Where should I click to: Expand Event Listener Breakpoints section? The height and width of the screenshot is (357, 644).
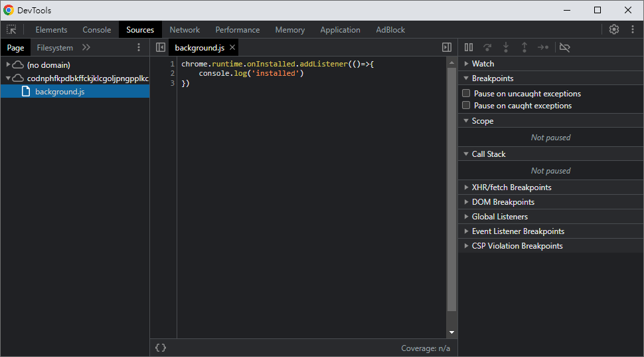(x=518, y=231)
